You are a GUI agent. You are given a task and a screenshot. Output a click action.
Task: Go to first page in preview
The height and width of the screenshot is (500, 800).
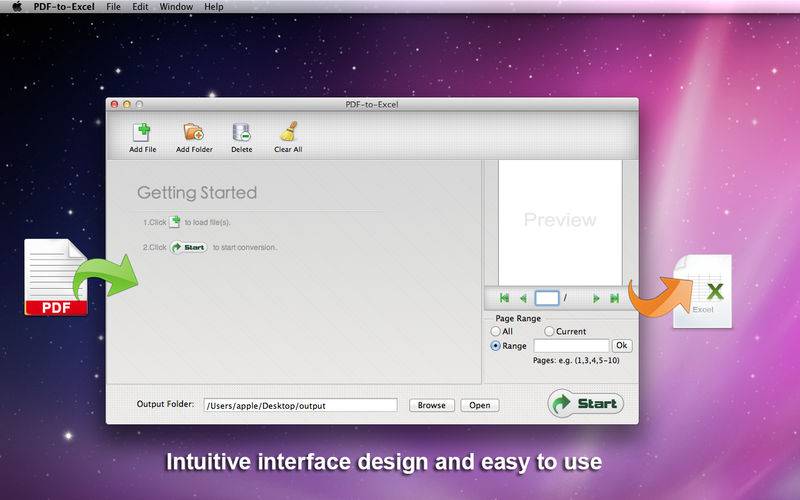(x=504, y=298)
